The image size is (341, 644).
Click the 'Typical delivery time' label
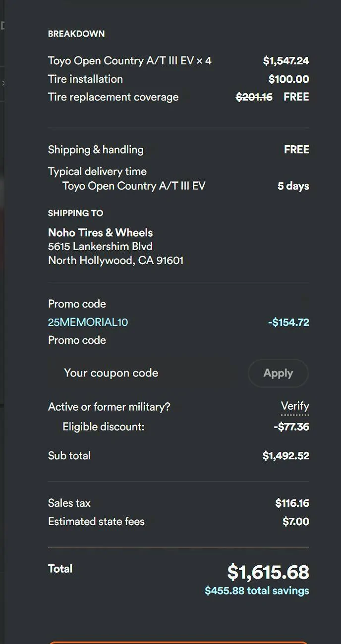(x=97, y=171)
